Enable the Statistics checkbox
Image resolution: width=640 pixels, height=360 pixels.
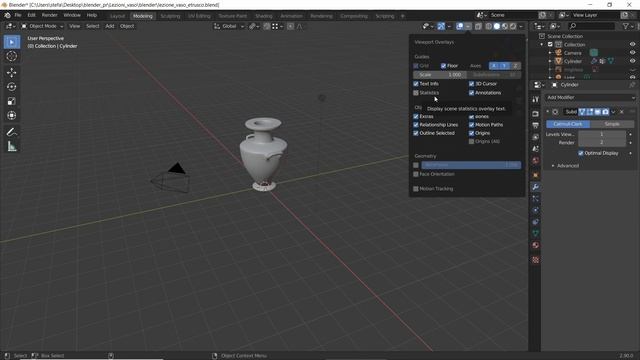click(x=416, y=93)
